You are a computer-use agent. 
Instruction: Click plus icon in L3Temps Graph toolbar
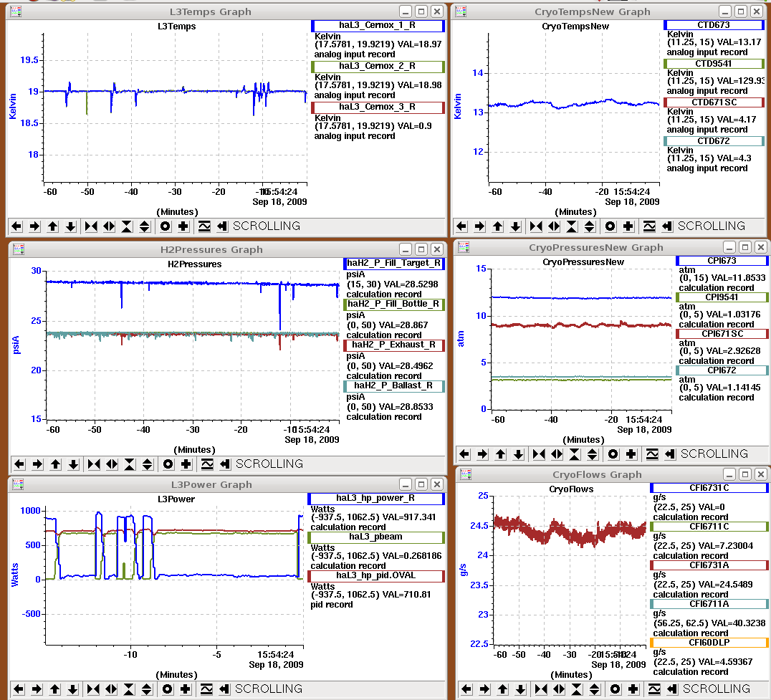[x=183, y=226]
